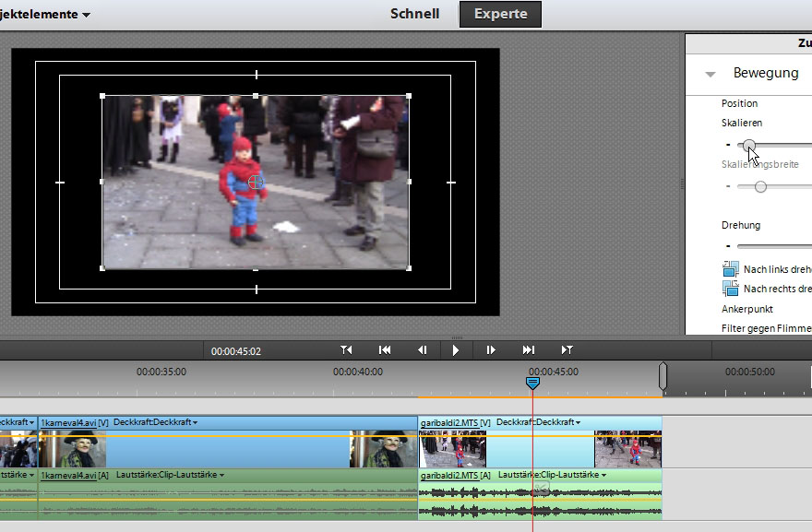
Task: Click the last thumbnail of garibaldi2.MTS clip
Action: 627,449
